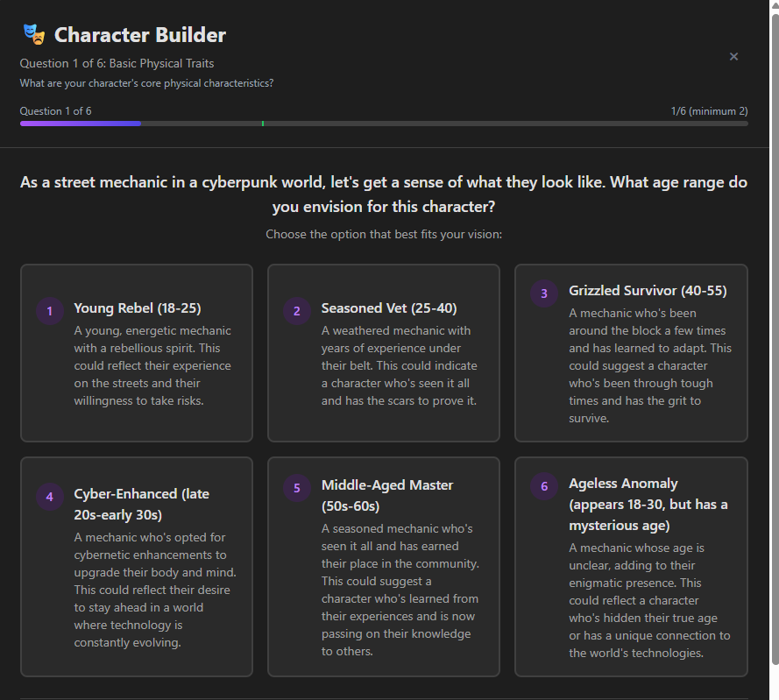The image size is (779, 700).
Task: Select number 2 badge for Seasoned Vet
Action: tap(297, 311)
